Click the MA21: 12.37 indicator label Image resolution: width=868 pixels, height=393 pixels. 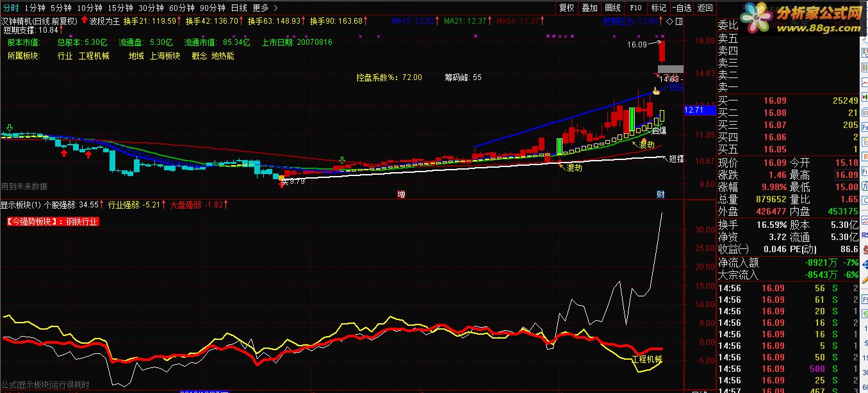[465, 21]
